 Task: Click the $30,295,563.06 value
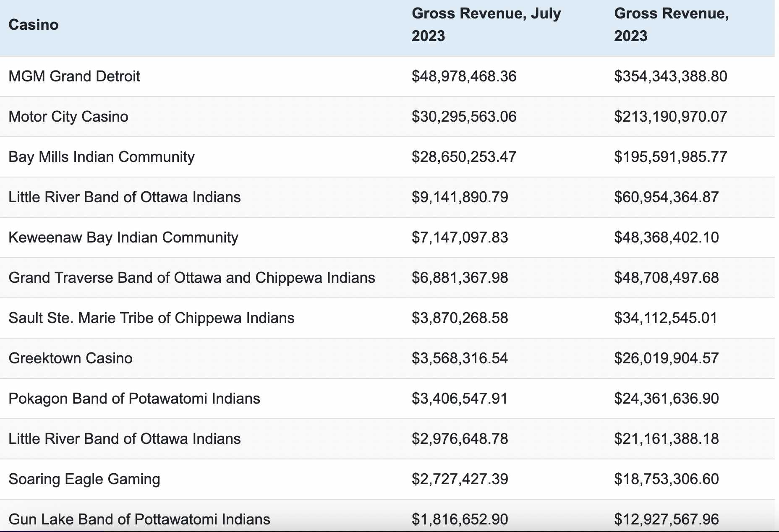pos(464,117)
